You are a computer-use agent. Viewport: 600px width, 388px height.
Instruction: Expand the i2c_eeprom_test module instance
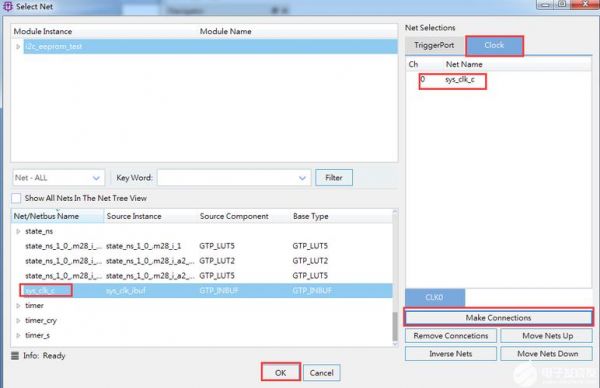pos(18,47)
